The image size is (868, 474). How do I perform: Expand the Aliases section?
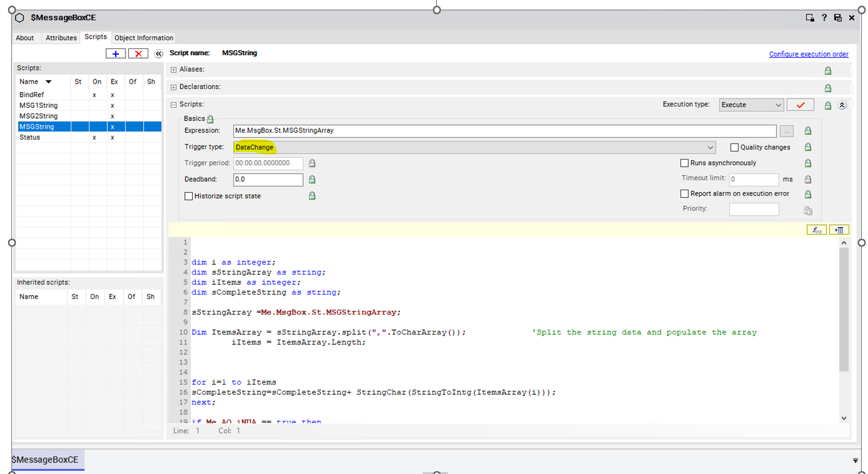174,70
